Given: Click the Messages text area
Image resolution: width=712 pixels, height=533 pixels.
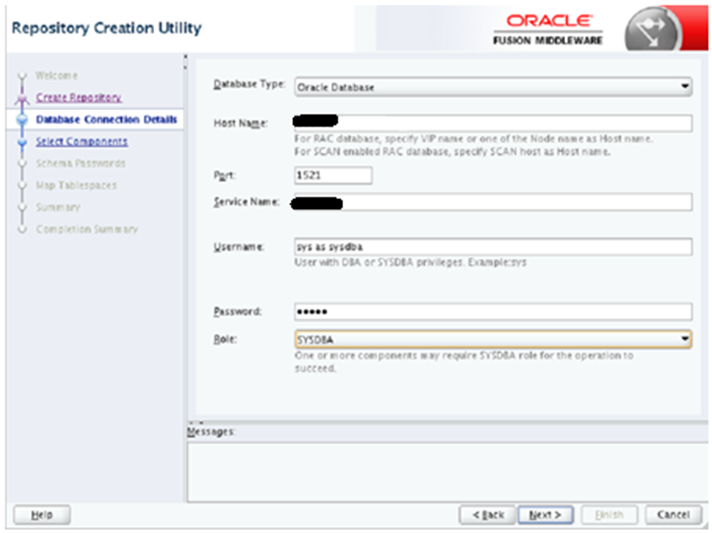Looking at the screenshot, I should click(447, 472).
